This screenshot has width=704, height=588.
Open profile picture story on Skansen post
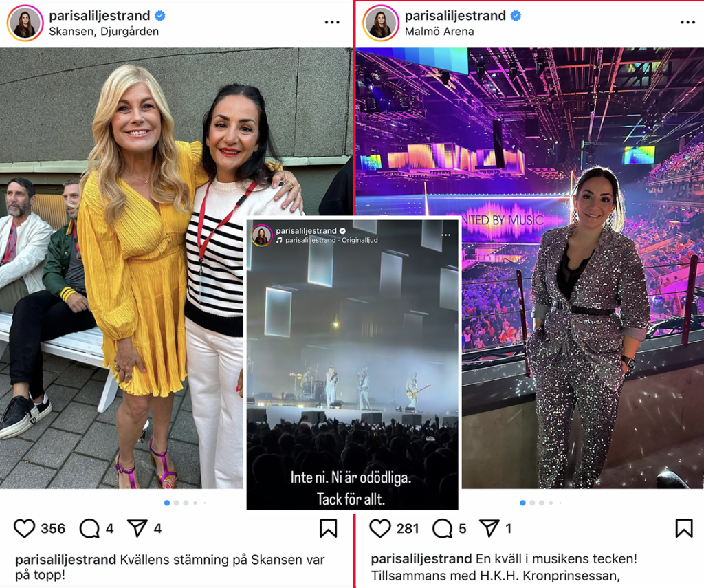pos(25,23)
